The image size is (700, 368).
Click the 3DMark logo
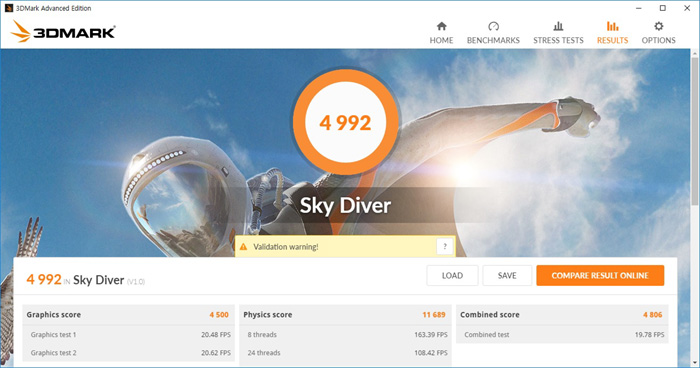[x=63, y=32]
